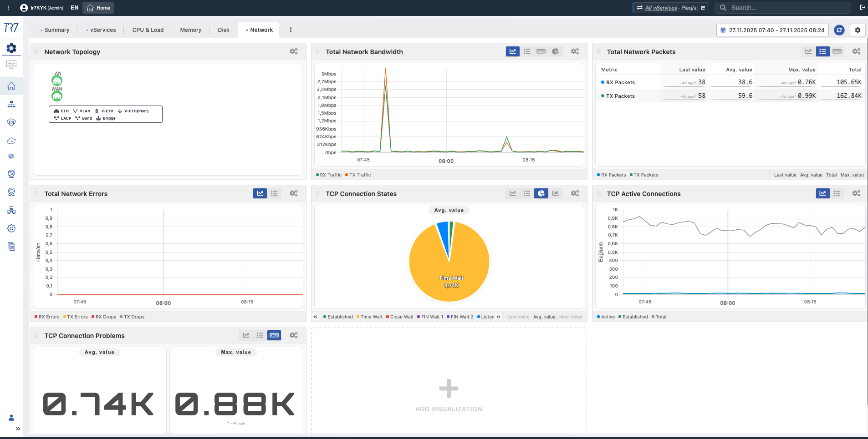868x439 pixels.
Task: Focus the Search input field
Action: [x=783, y=8]
